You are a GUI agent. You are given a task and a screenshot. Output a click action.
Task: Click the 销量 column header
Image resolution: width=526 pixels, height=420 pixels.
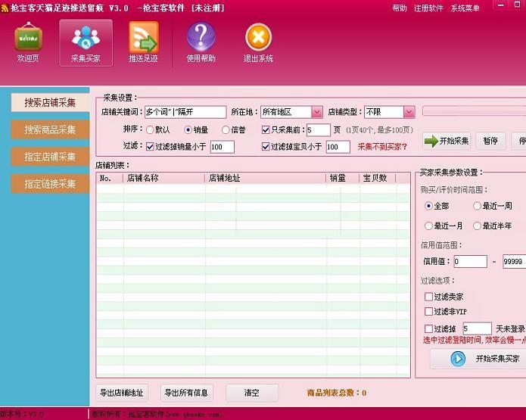tap(343, 178)
